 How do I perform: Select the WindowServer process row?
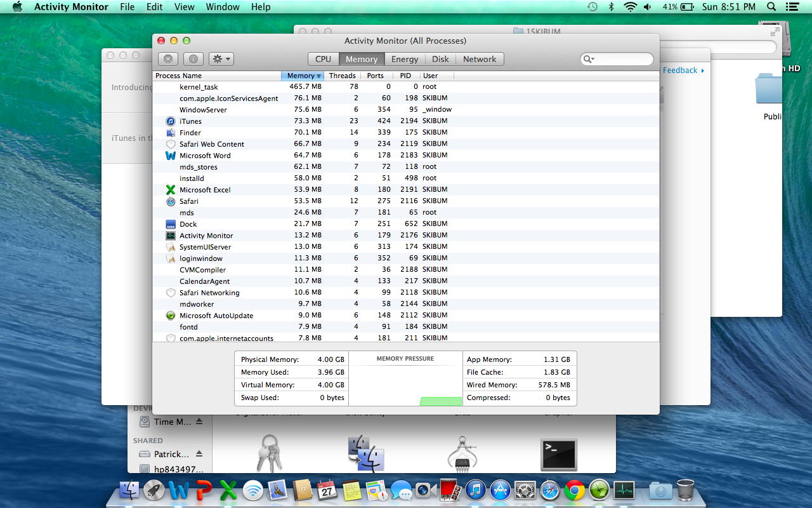pos(406,110)
